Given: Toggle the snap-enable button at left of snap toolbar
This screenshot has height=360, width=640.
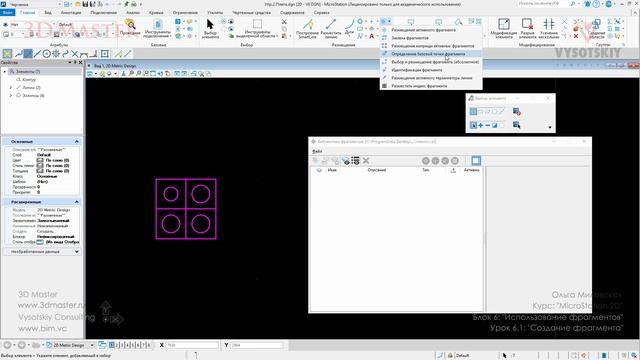Looking at the screenshot, I should click(7, 53).
